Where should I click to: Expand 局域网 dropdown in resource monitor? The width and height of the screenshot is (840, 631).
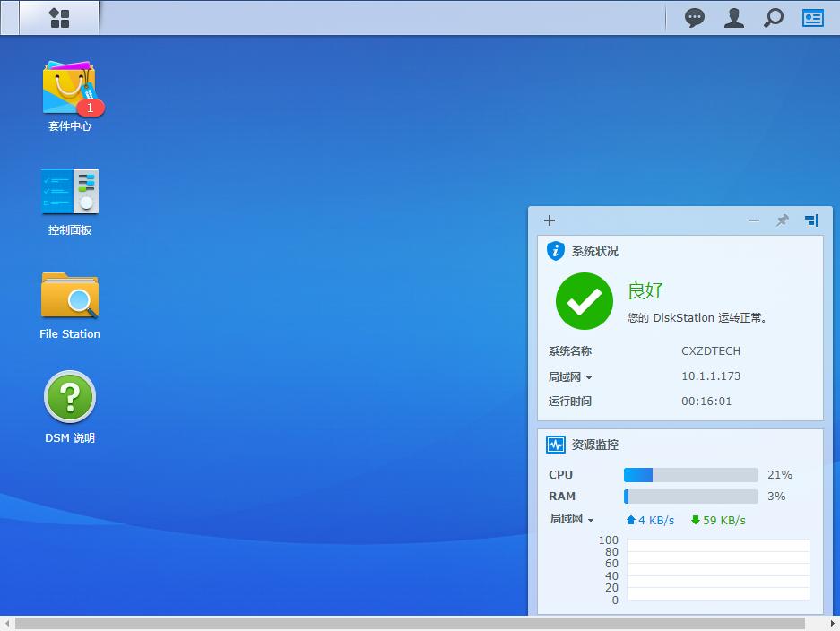click(x=572, y=519)
